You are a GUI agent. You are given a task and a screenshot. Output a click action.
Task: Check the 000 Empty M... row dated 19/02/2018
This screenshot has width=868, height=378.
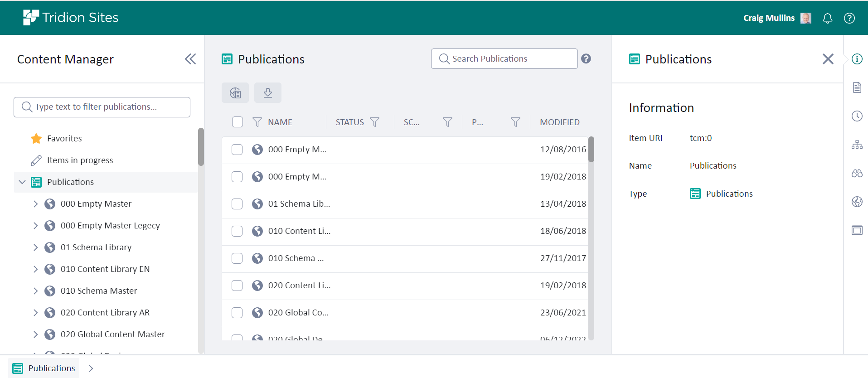[237, 177]
